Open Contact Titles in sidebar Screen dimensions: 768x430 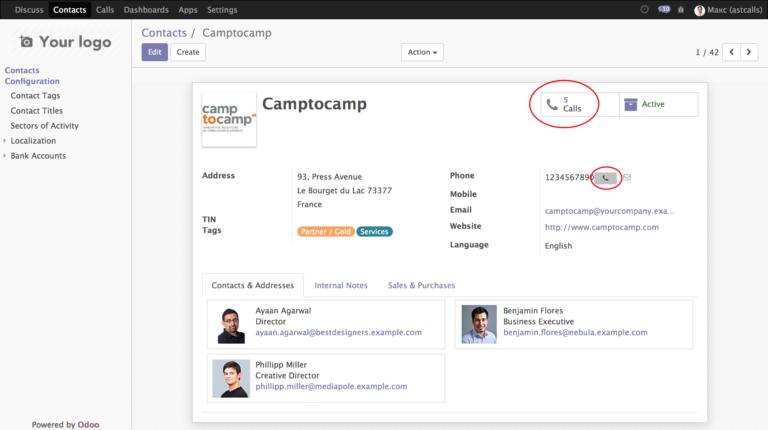[x=37, y=111]
